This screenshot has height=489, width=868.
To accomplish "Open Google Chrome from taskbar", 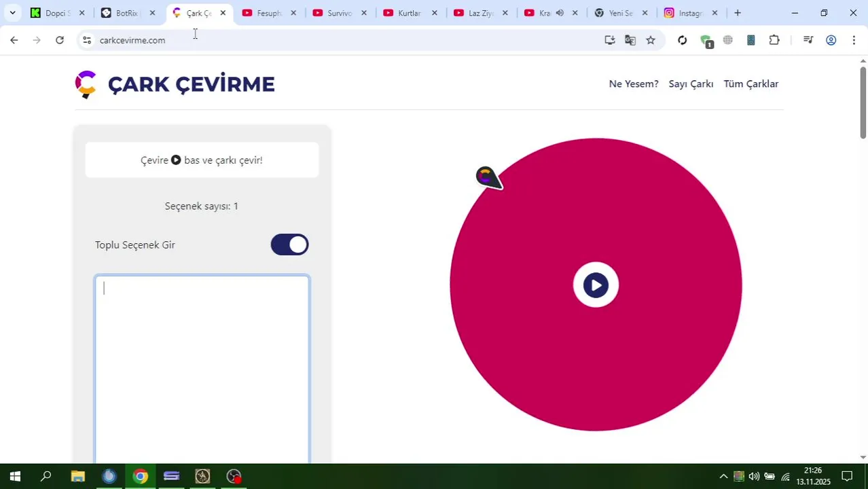I will coord(140,476).
